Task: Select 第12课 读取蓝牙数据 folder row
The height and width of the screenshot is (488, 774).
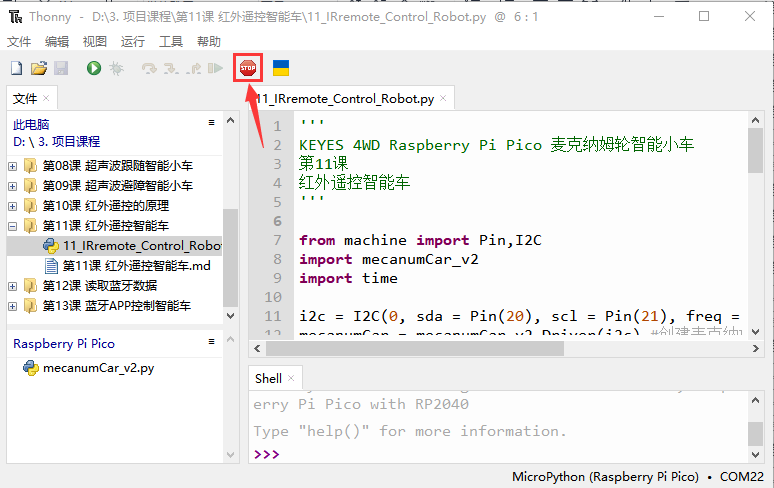Action: pos(115,286)
